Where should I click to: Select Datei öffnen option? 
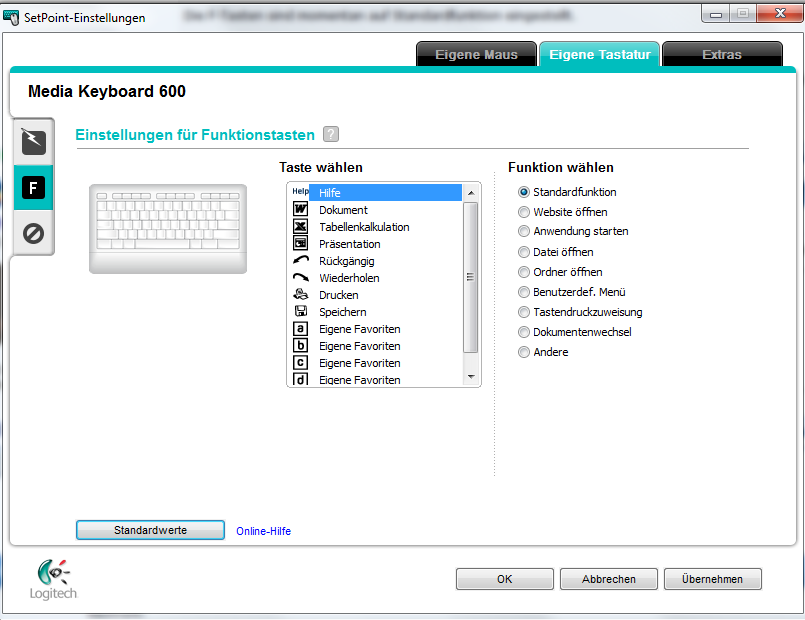coord(524,252)
